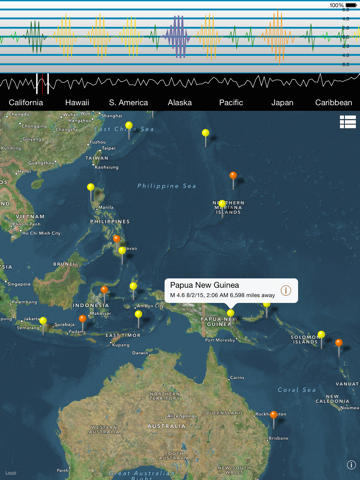Click the red marker on the timeline strip

click(x=42, y=84)
